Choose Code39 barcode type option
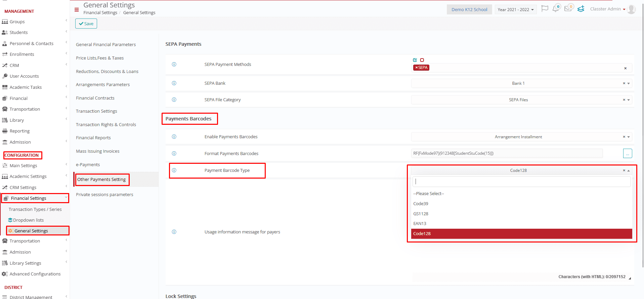 (521, 203)
